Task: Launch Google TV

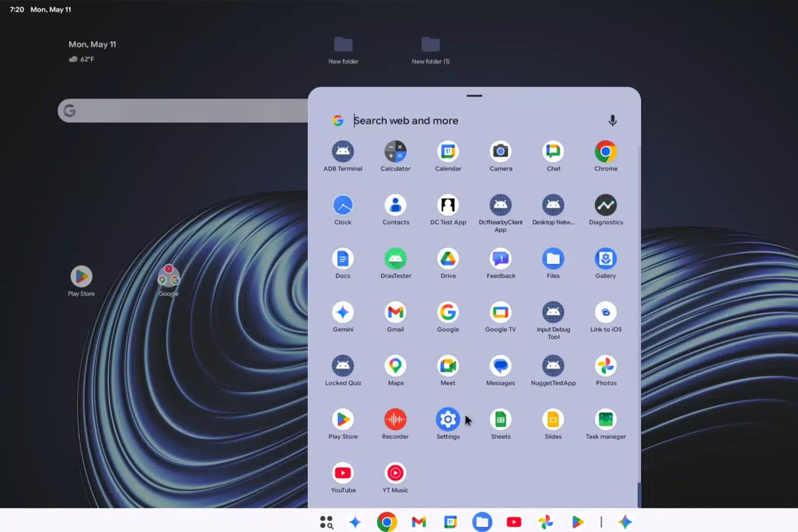Action: click(x=500, y=312)
